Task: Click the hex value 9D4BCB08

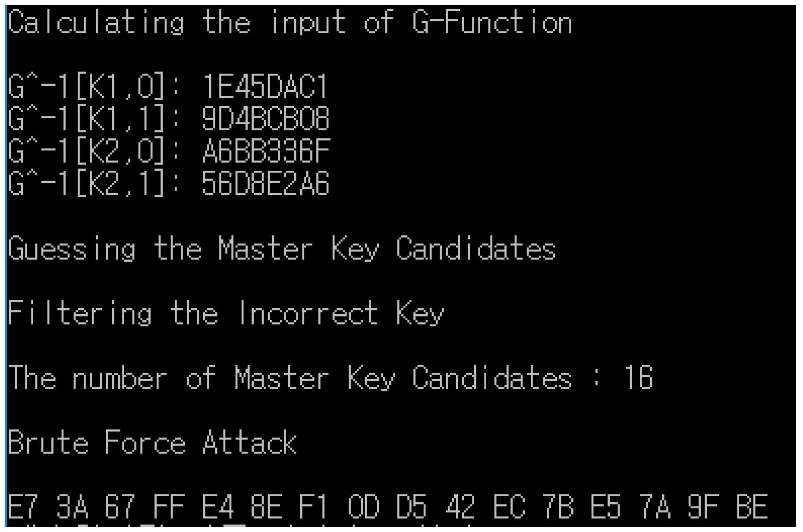Action: pyautogui.click(x=265, y=119)
